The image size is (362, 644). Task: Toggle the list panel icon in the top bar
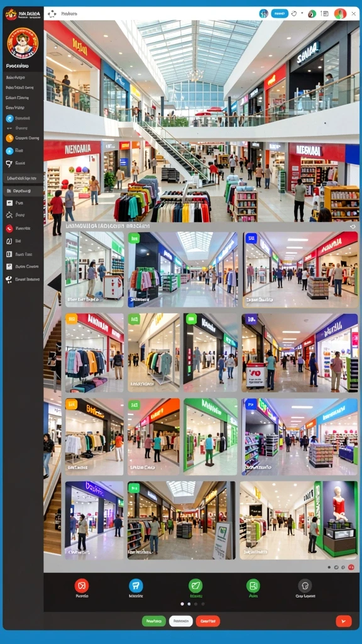(x=325, y=14)
